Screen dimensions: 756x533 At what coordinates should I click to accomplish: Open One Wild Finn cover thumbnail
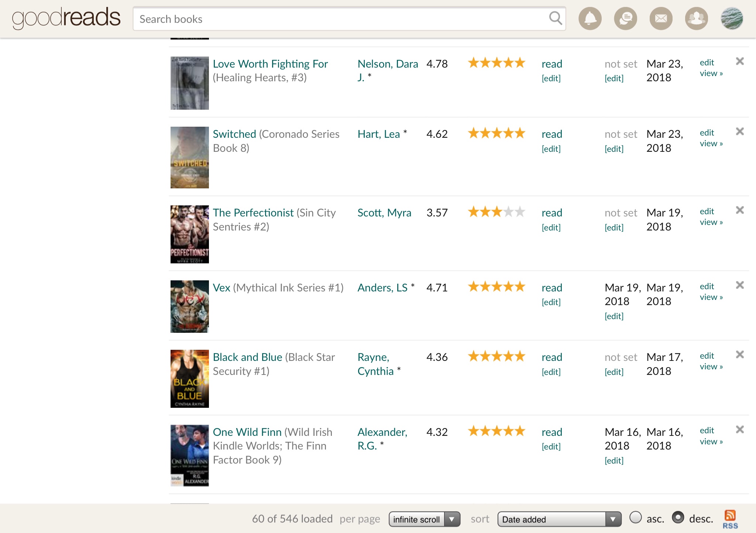pos(190,455)
